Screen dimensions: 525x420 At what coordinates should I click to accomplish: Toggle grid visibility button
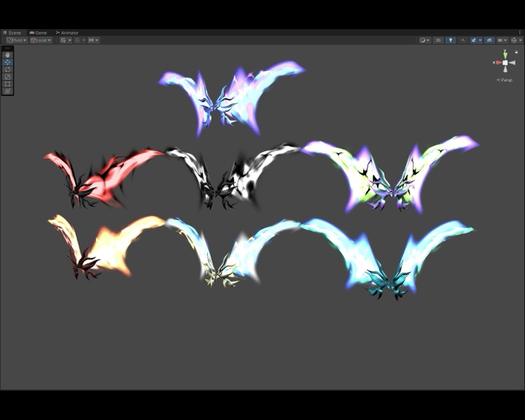tap(63, 40)
